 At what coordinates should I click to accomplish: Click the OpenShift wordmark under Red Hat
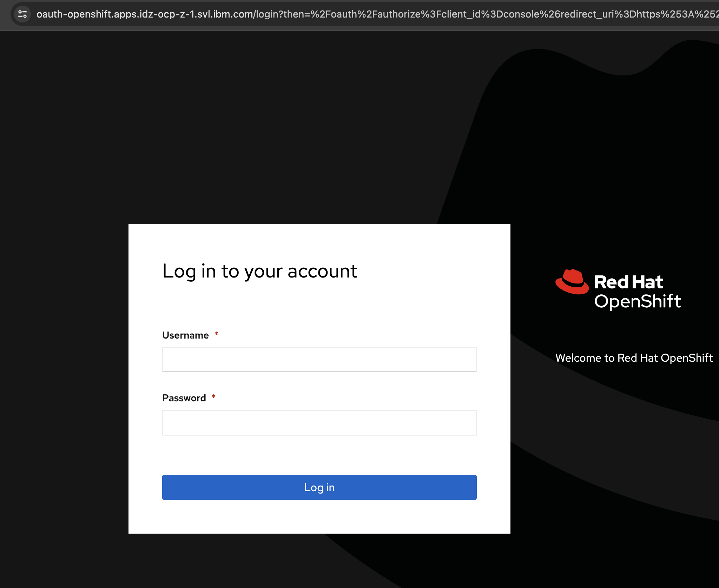[637, 301]
